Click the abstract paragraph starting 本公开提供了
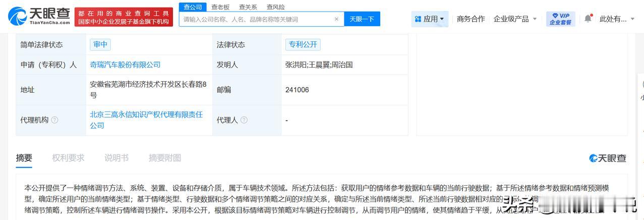Screen dimensions: 644x220 tap(317, 198)
